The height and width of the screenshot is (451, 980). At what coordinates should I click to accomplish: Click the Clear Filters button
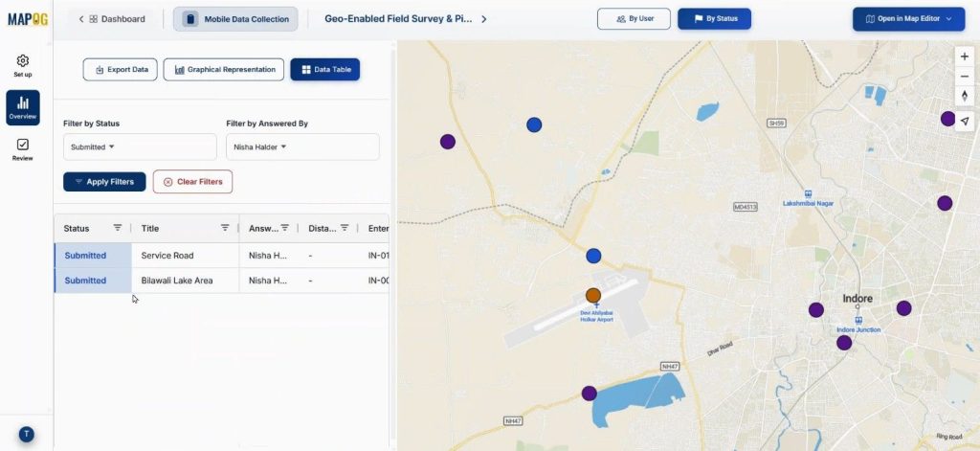tap(192, 182)
